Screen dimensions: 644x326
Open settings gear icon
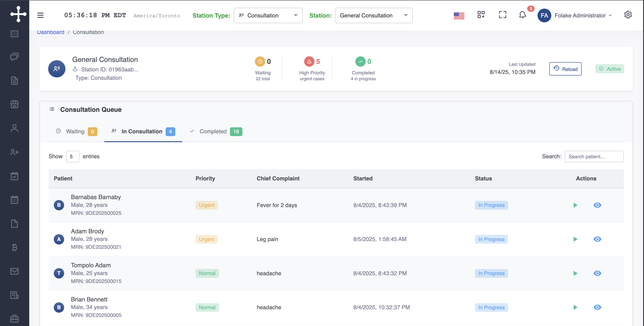[x=628, y=15]
